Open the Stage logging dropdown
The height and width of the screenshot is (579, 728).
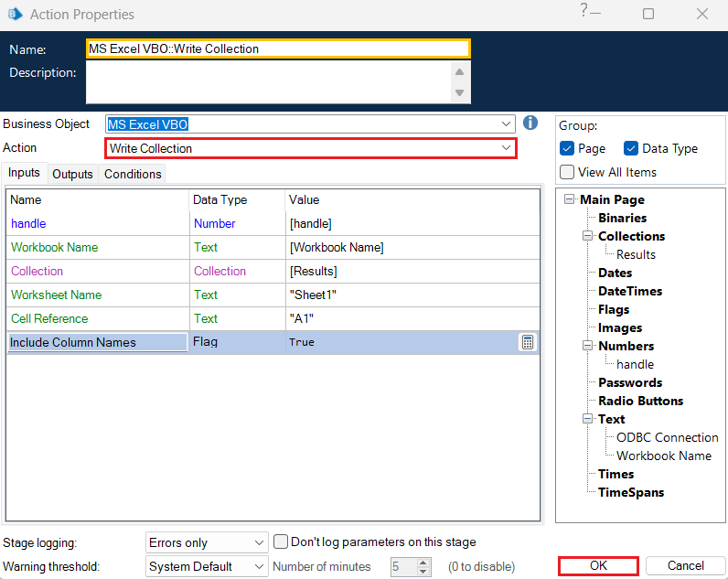tap(259, 542)
